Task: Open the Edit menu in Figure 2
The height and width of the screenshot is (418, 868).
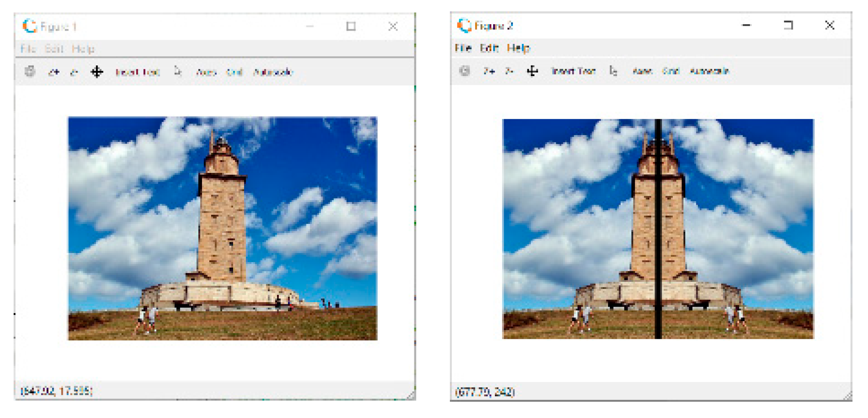Action: [489, 48]
